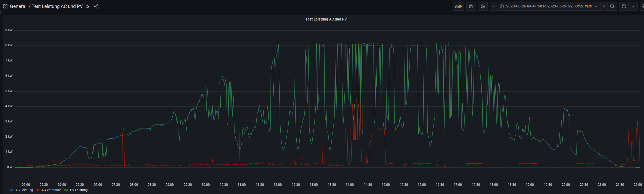Viewport: 644px width, 194px height.
Task: Zoom out the time range
Action: [612, 6]
